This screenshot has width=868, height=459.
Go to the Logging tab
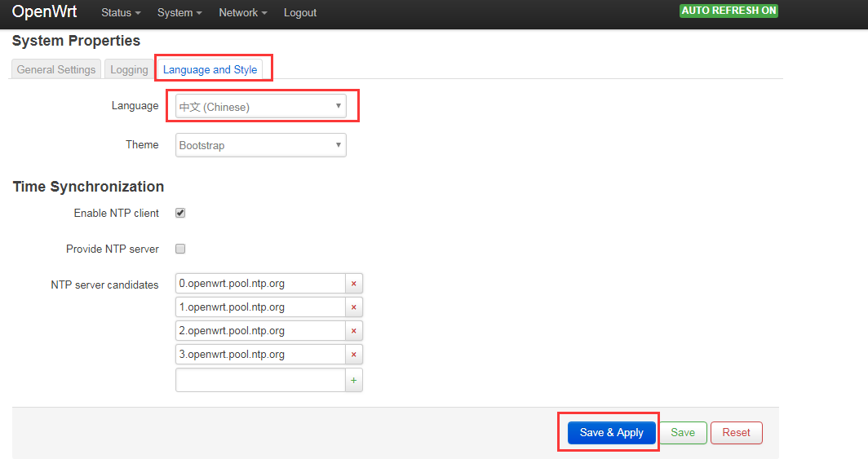129,69
